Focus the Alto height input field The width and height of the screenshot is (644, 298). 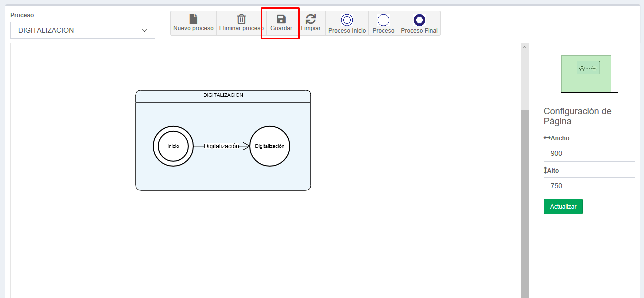point(589,186)
